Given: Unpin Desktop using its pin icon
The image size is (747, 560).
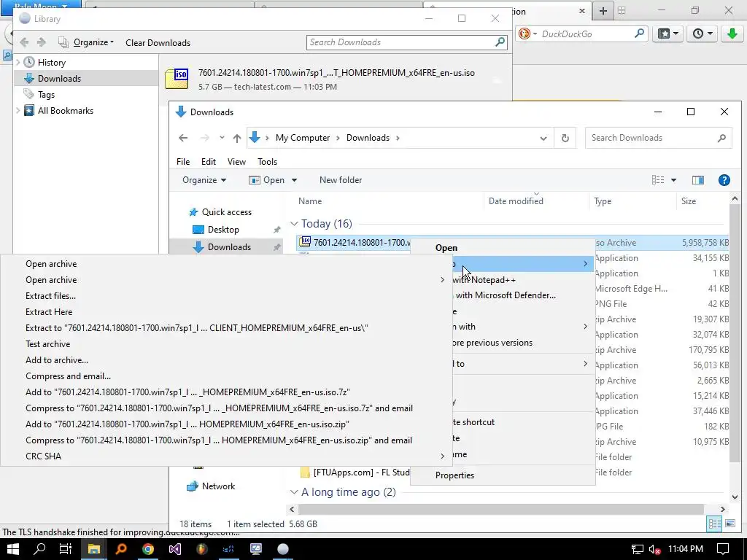Looking at the screenshot, I should (276, 230).
